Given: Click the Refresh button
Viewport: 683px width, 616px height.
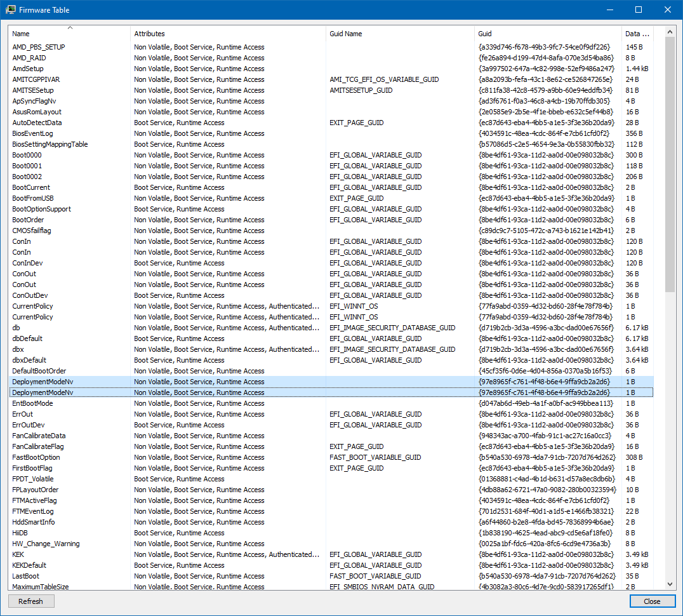Looking at the screenshot, I should pyautogui.click(x=31, y=601).
